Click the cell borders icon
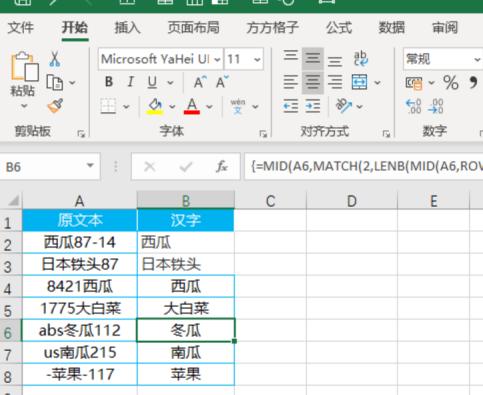Screen dimensions: 483x395 108,106
